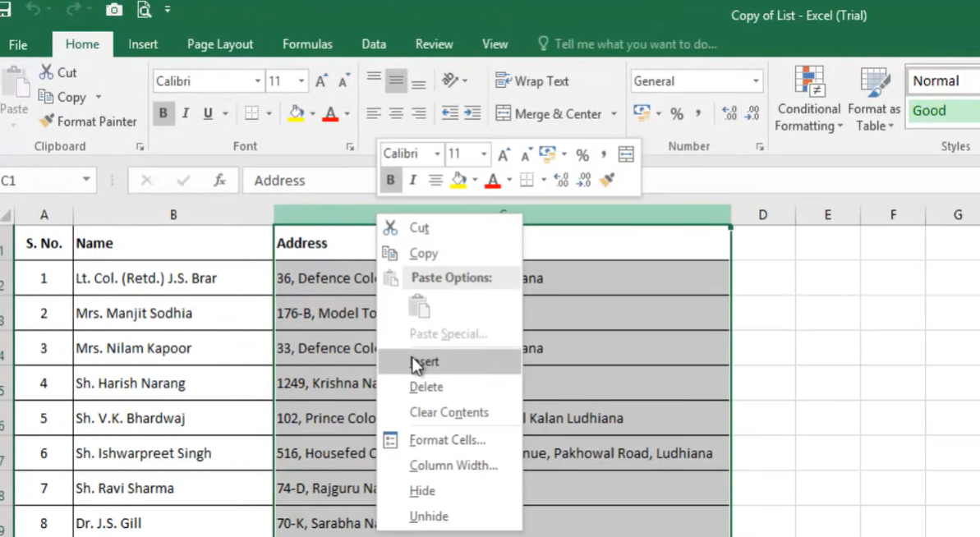This screenshot has height=537, width=980.
Task: Toggle Middle Align in the ribbon
Action: (396, 80)
